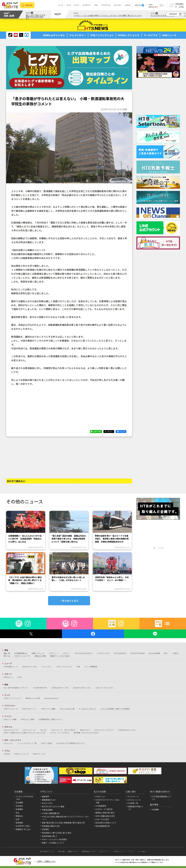Click the HOKKAIDO HTB NEWS logo

[93, 26]
